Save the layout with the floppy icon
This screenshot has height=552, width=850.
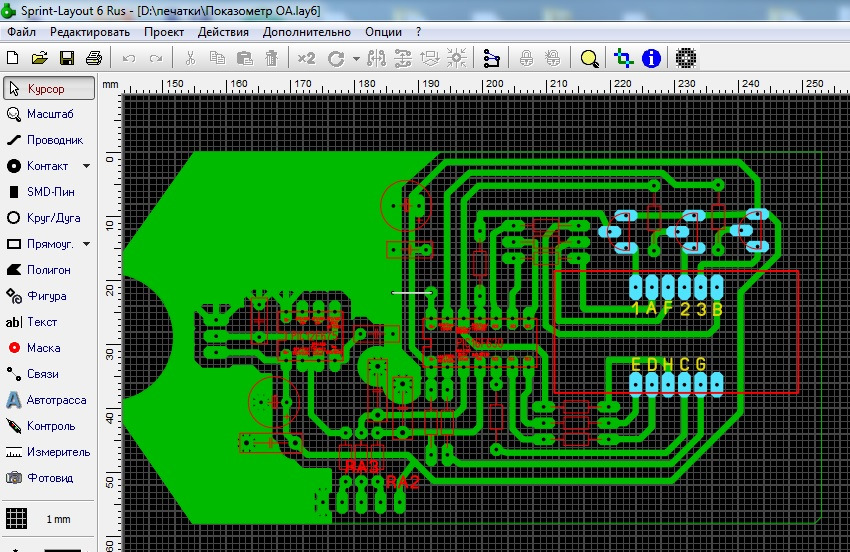pyautogui.click(x=67, y=58)
